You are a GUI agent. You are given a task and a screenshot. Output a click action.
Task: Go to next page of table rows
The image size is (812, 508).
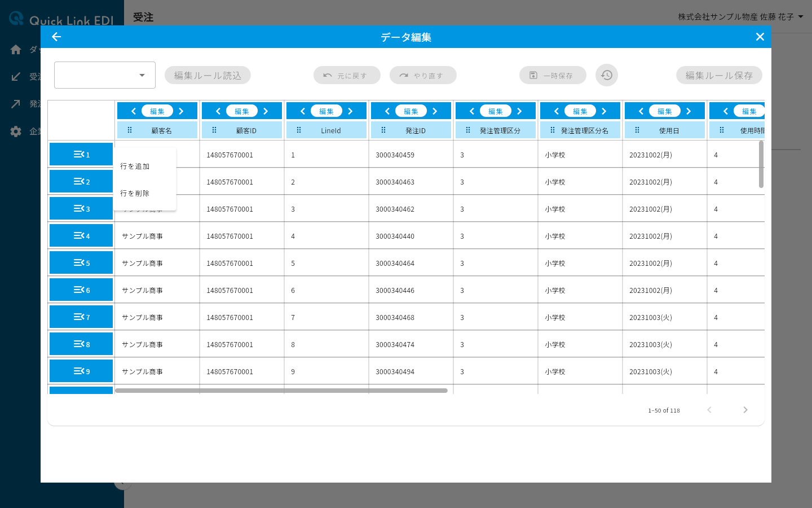point(745,410)
